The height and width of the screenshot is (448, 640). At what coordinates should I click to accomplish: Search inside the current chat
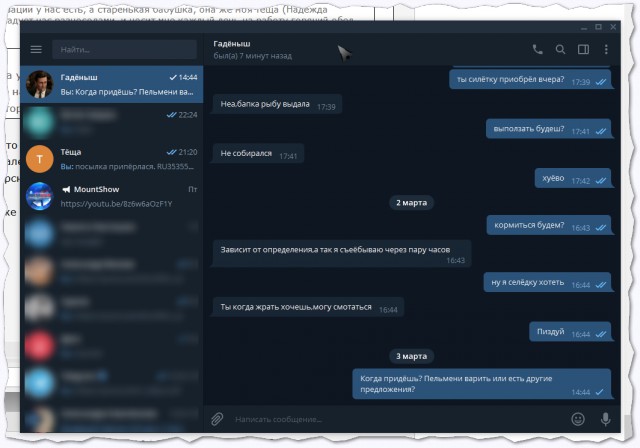[560, 50]
